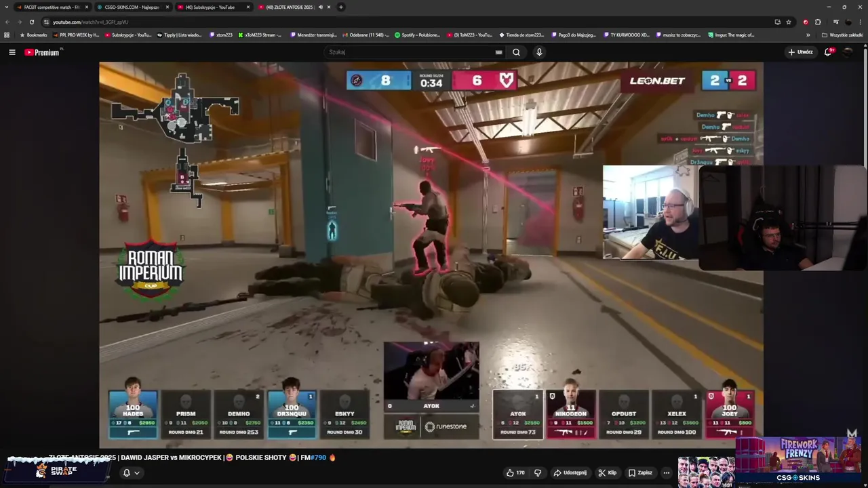Open the on-screen keyboard icon in search
868x488 pixels.
pos(498,52)
